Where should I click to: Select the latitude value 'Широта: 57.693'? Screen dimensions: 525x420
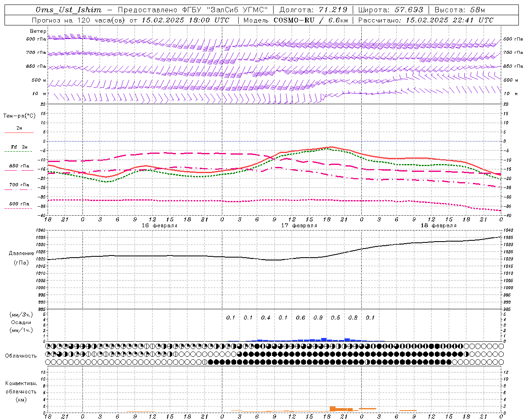390,10
